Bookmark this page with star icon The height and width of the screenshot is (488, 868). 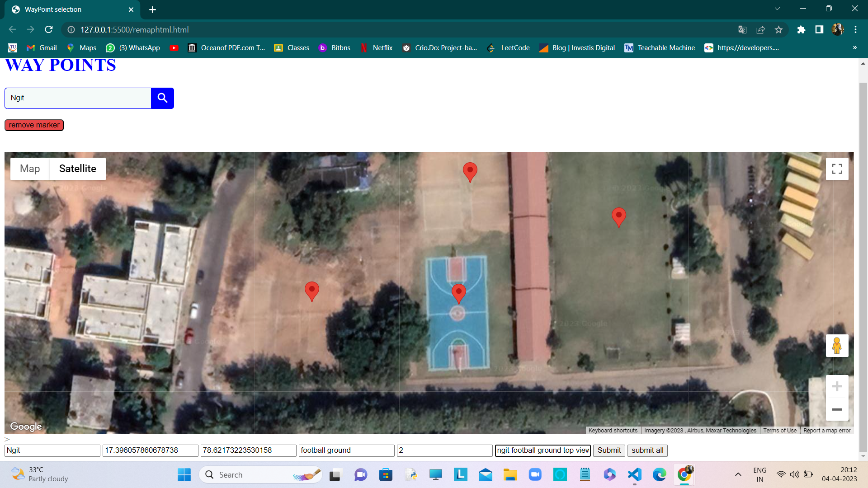778,30
